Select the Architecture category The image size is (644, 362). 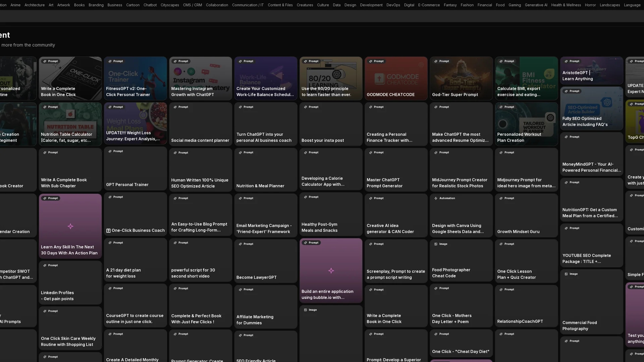point(35,5)
